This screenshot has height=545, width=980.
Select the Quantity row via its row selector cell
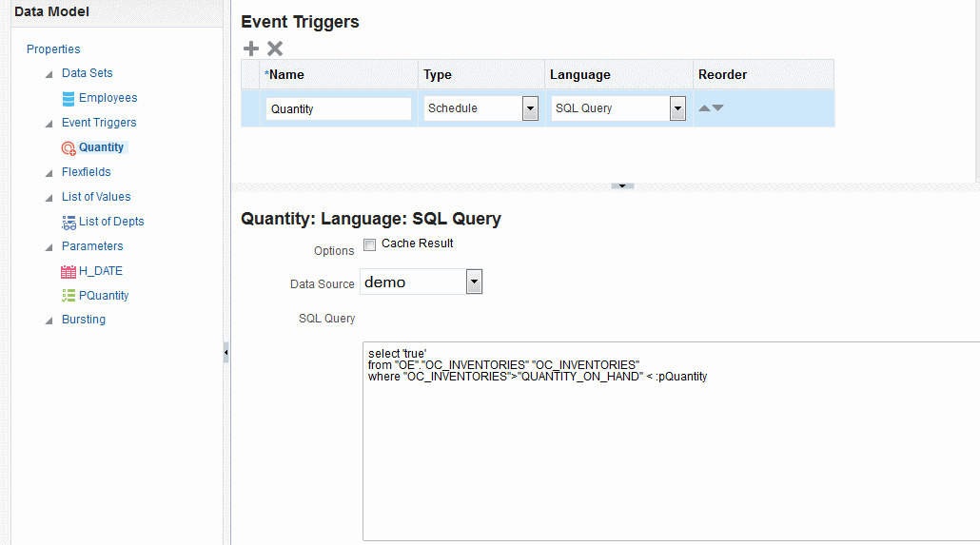point(250,108)
